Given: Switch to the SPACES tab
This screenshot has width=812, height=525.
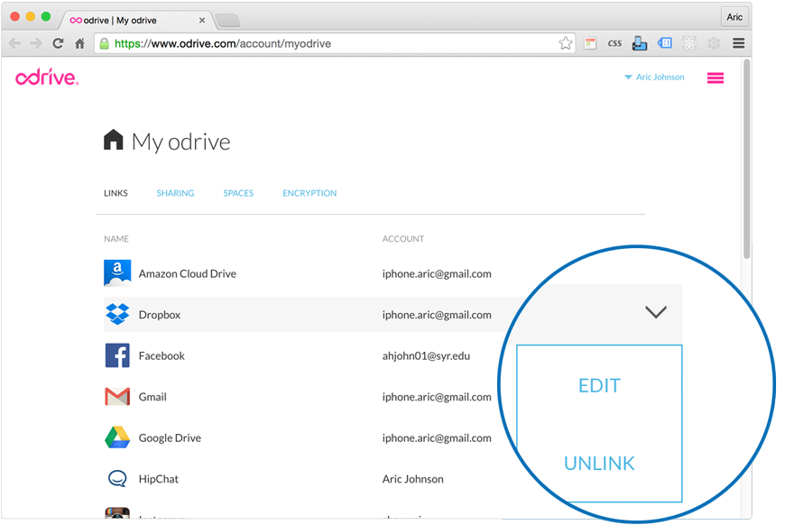Looking at the screenshot, I should (x=238, y=193).
